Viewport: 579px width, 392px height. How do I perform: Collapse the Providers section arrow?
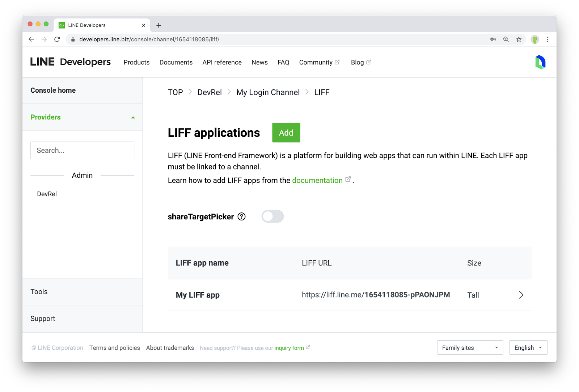133,118
